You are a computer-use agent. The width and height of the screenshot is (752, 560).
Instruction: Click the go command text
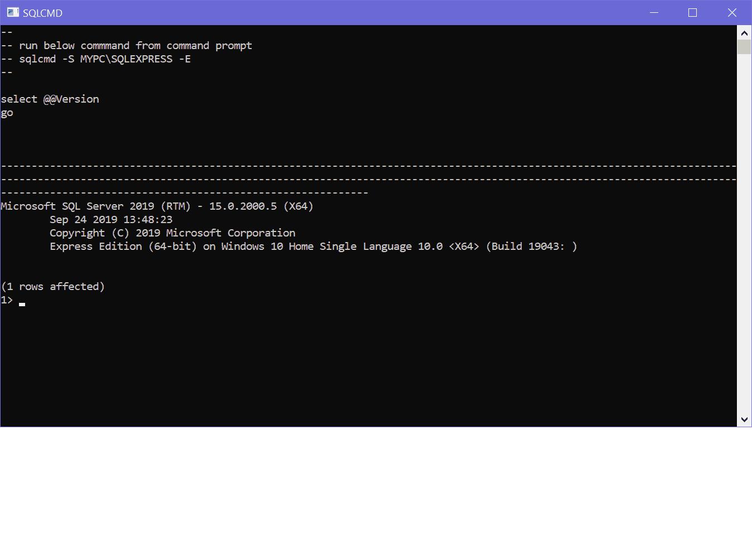(7, 112)
